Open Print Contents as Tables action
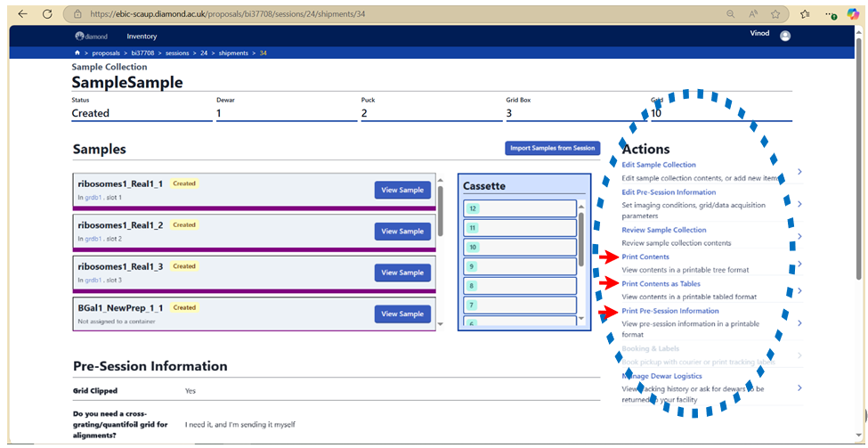 pyautogui.click(x=661, y=284)
